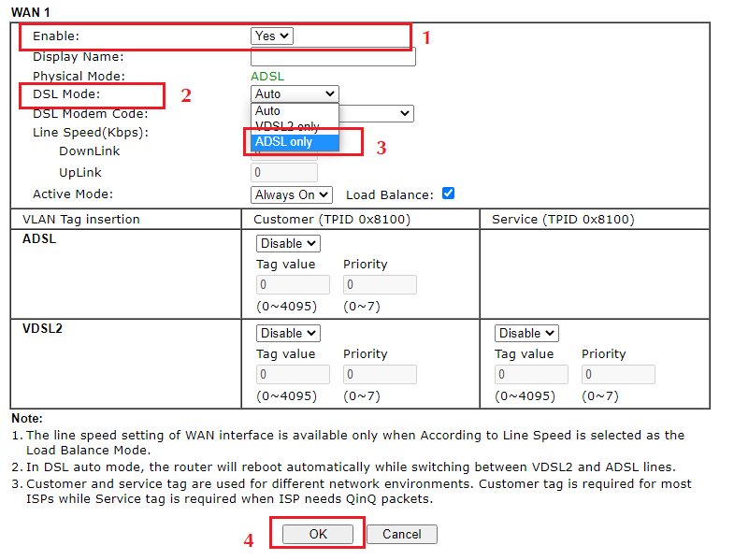The image size is (734, 560).
Task: Click VDSL2 Customer Priority field
Action: pyautogui.click(x=380, y=374)
